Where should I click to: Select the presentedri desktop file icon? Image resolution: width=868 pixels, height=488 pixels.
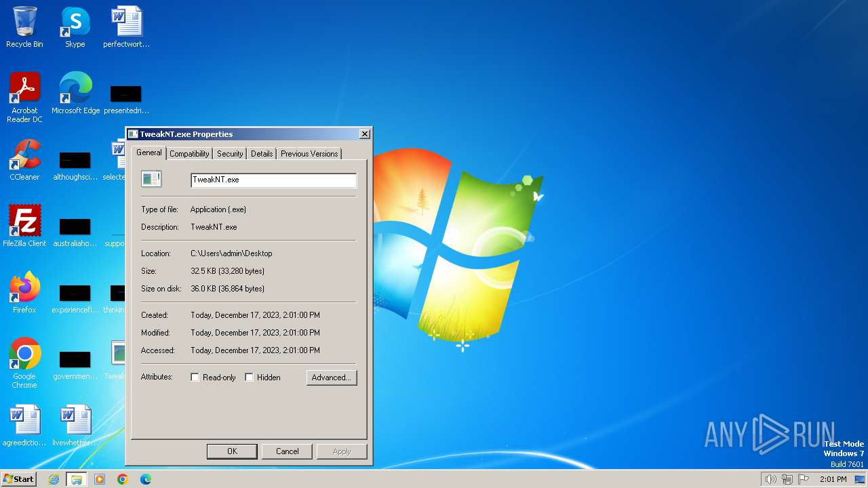click(x=126, y=98)
